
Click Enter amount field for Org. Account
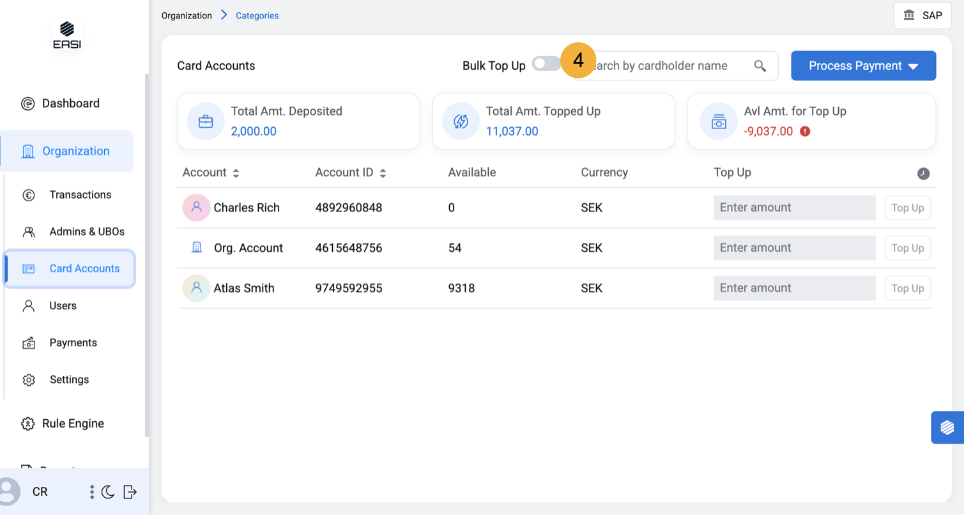click(x=793, y=248)
